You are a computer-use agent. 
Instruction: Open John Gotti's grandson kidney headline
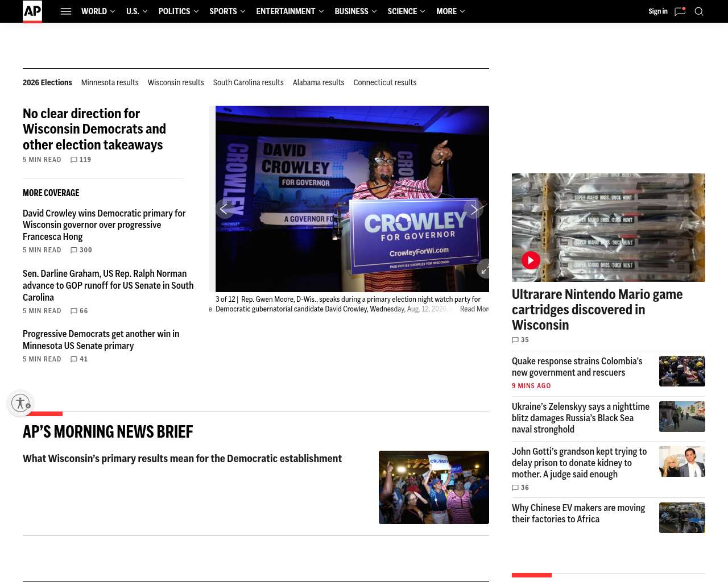pos(580,463)
